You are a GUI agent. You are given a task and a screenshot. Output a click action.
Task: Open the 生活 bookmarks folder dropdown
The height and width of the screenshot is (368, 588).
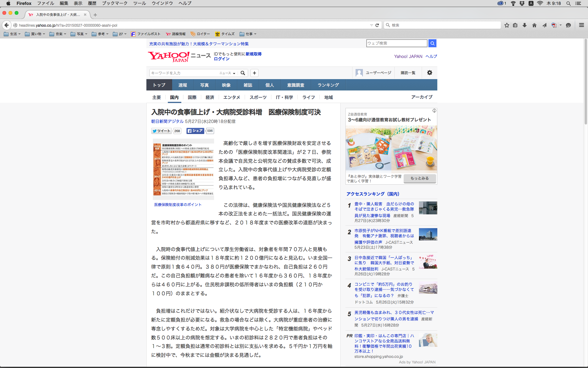[12, 34]
